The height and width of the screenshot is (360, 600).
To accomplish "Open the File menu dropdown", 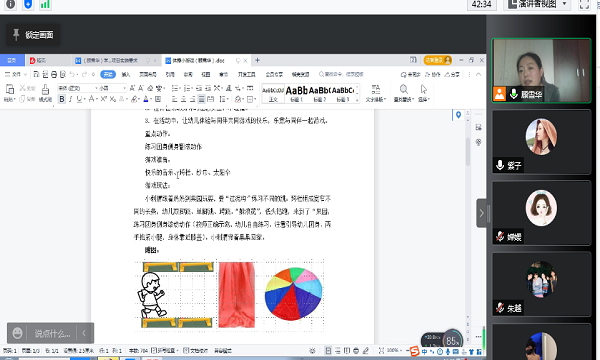I will [16, 74].
